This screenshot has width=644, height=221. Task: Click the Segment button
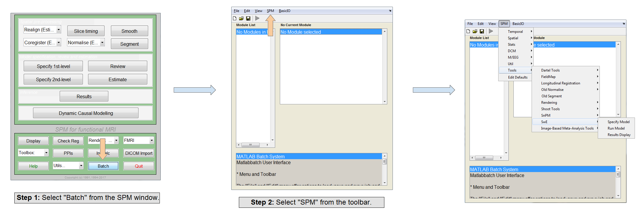[x=129, y=44]
